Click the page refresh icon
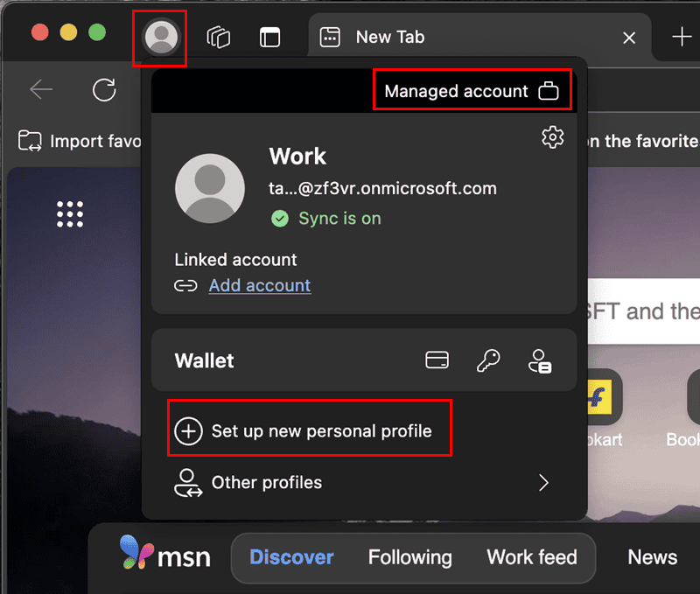Image resolution: width=700 pixels, height=594 pixels. (104, 89)
